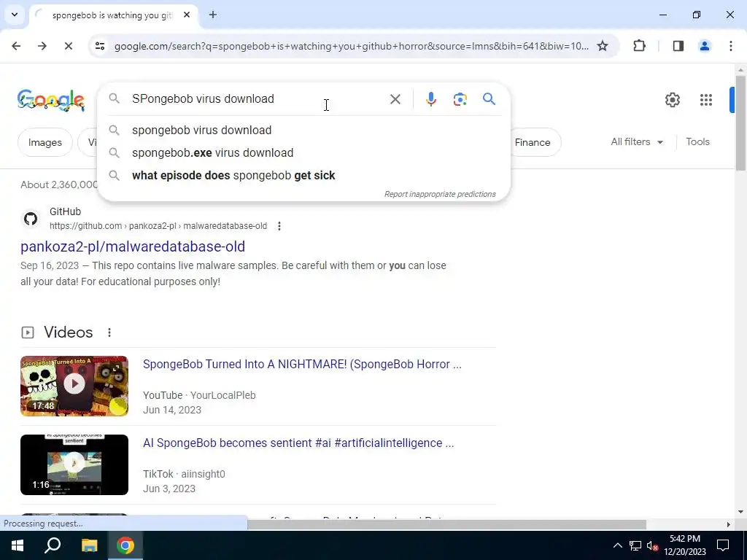
Task: Start a voice search with the microphone
Action: pyautogui.click(x=430, y=99)
